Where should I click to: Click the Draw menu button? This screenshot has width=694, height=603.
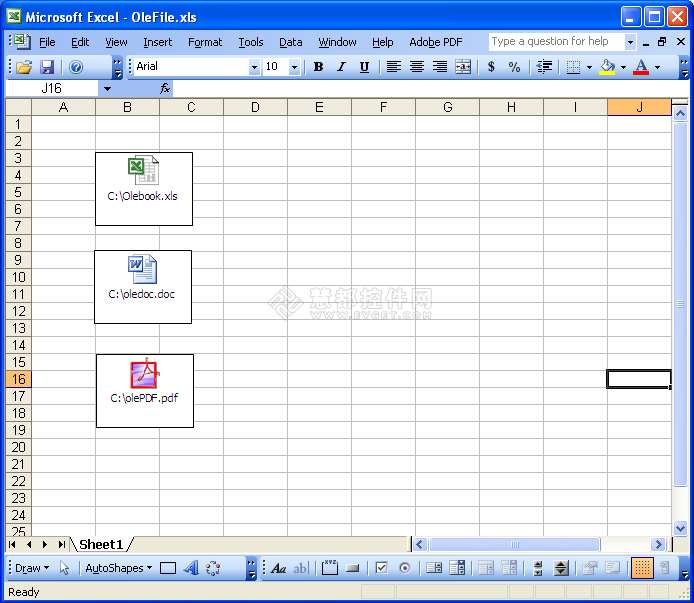32,568
